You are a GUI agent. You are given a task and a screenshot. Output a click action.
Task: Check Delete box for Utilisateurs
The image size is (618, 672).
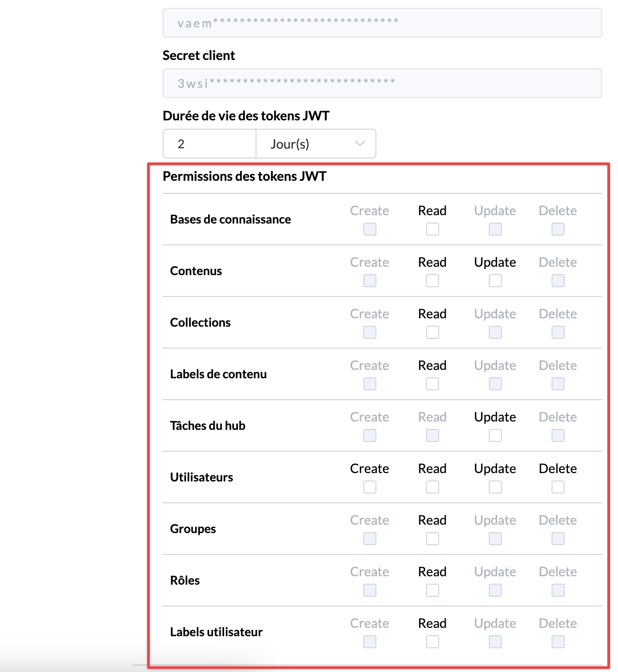[558, 487]
